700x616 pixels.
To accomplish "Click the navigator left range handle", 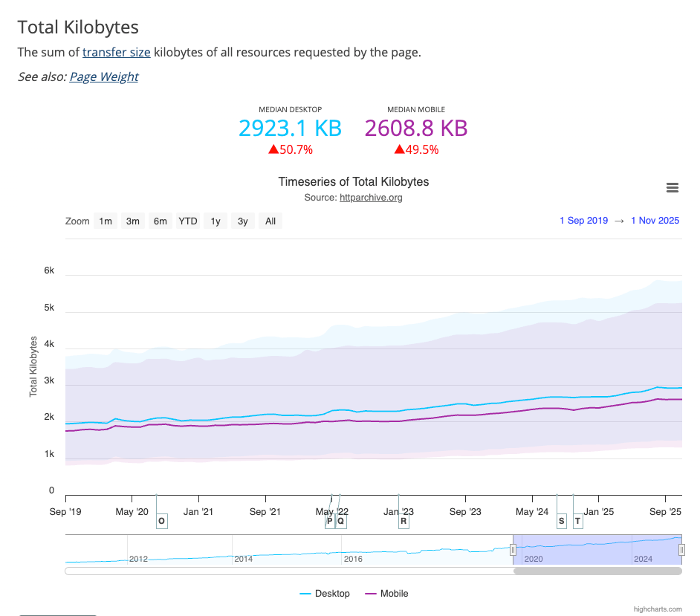I will pyautogui.click(x=513, y=549).
